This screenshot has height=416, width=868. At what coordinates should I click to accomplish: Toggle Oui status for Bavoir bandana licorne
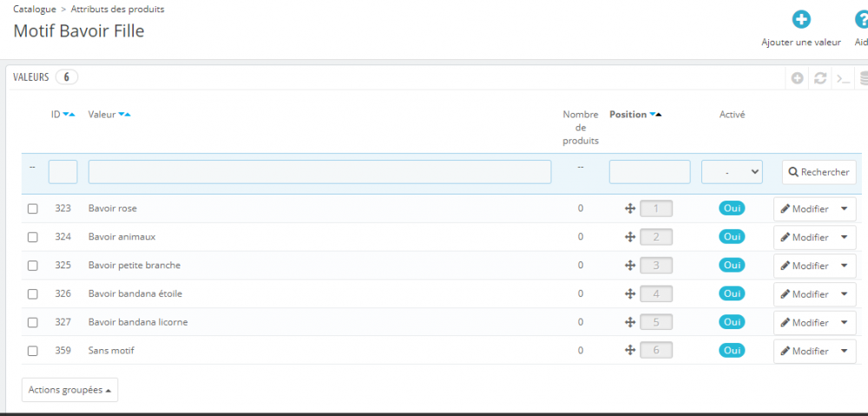pos(732,322)
